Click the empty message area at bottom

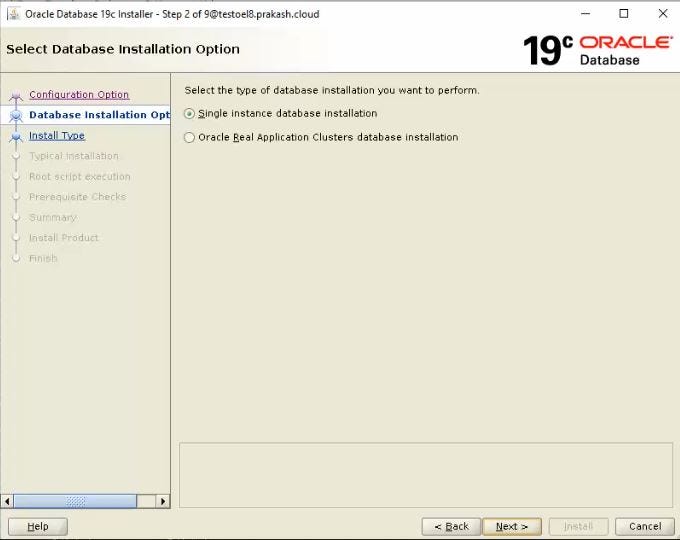pyautogui.click(x=426, y=475)
